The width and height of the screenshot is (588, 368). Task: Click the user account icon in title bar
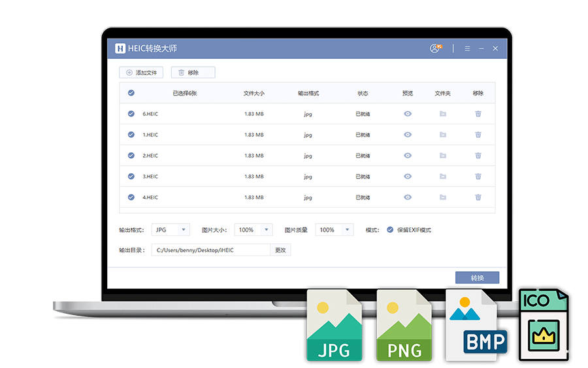[436, 48]
